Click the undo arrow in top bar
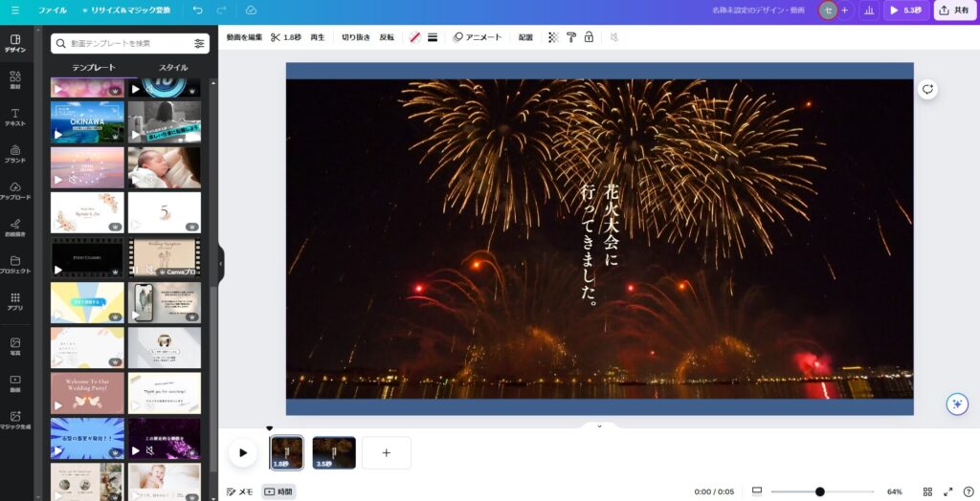980x501 pixels. pos(197,11)
